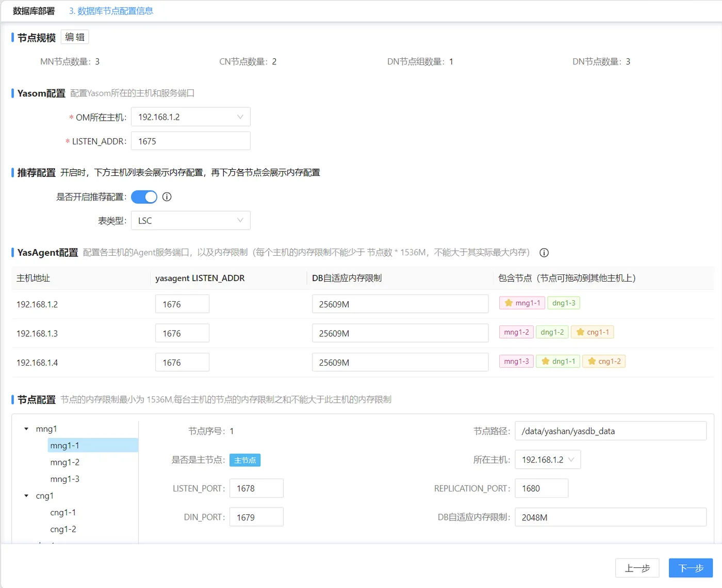
Task: Click the REPLICATION_PORT field showing 1680
Action: [541, 488]
